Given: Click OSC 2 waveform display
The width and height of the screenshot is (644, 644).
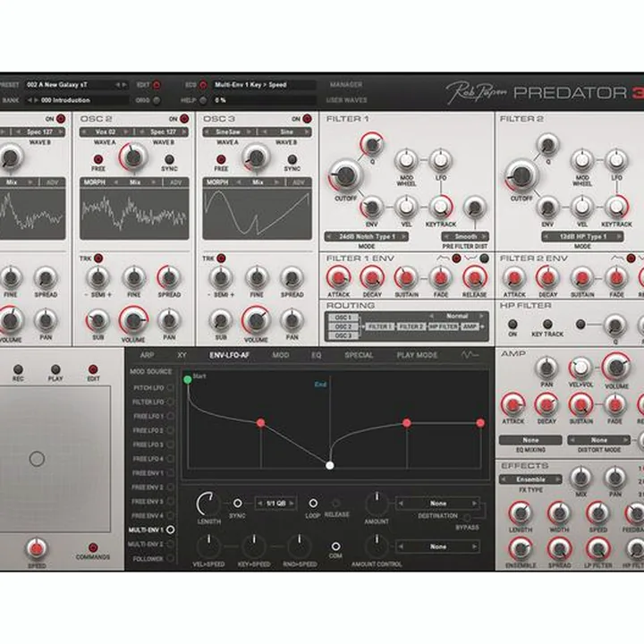Looking at the screenshot, I should click(134, 213).
